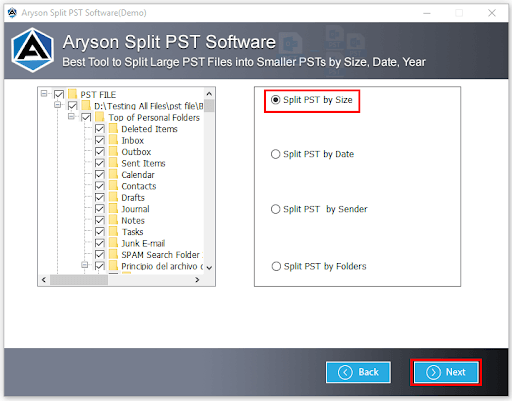This screenshot has height=401, width=512.
Task: Toggle the Outbox checkbox
Action: (100, 152)
